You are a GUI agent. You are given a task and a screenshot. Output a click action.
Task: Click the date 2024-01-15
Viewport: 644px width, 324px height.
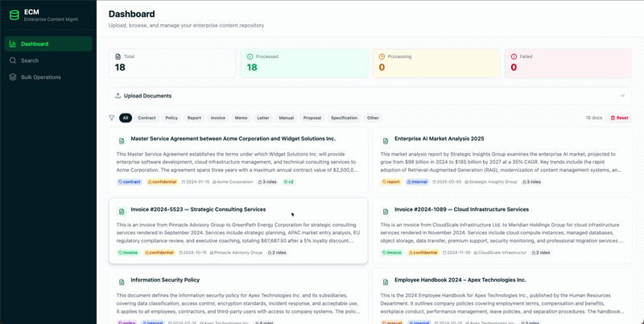[x=195, y=181]
